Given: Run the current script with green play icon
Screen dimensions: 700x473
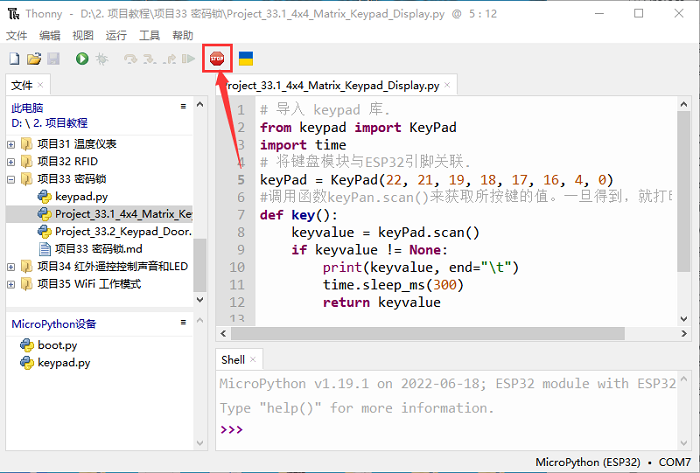Looking at the screenshot, I should 81,60.
